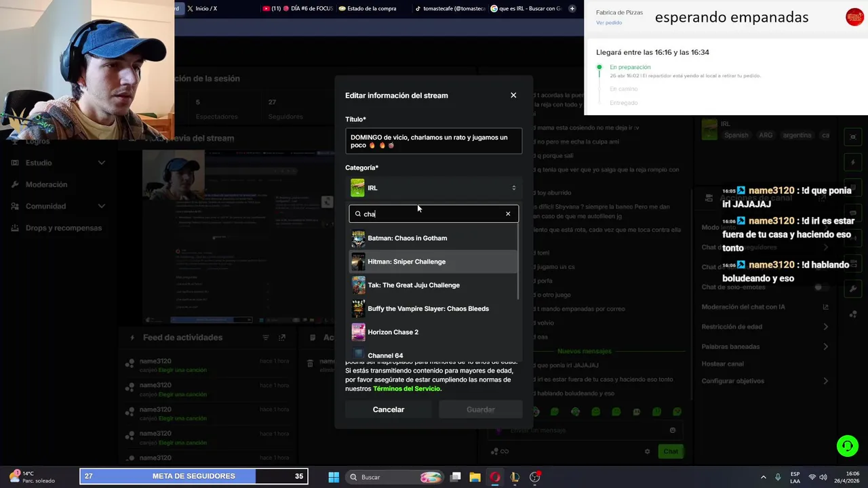Open Moderación in the sidebar
The image size is (868, 488).
pos(46,184)
